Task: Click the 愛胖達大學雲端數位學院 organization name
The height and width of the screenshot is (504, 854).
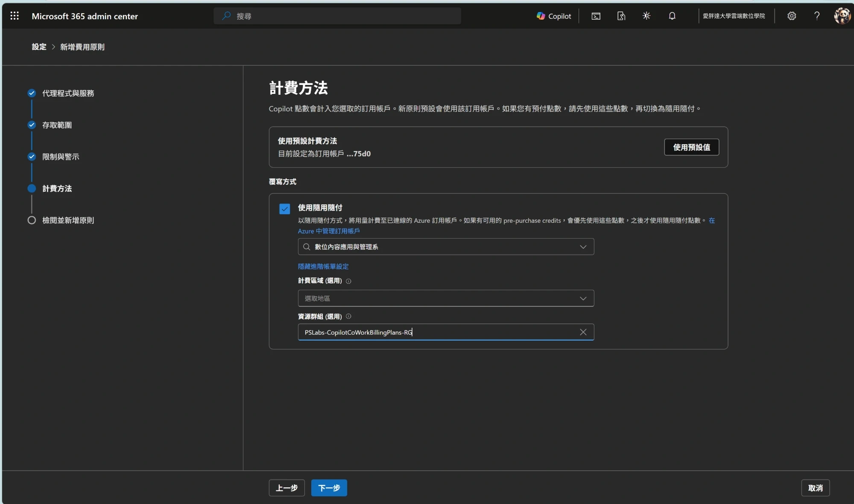Action: pos(734,16)
